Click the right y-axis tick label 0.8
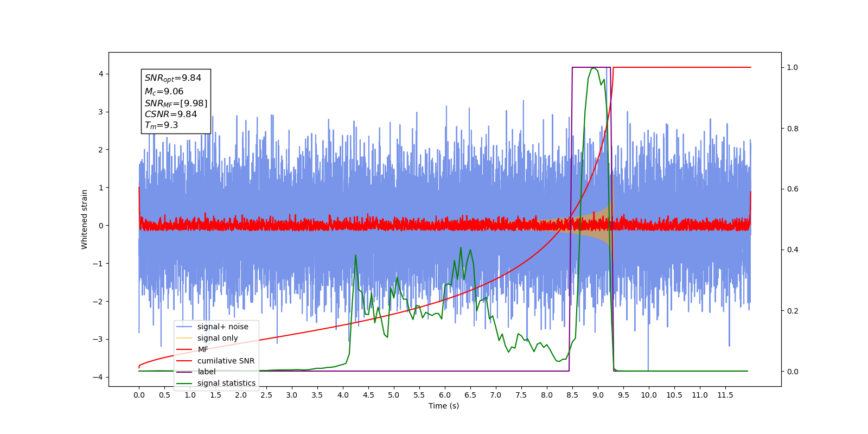 (x=793, y=129)
